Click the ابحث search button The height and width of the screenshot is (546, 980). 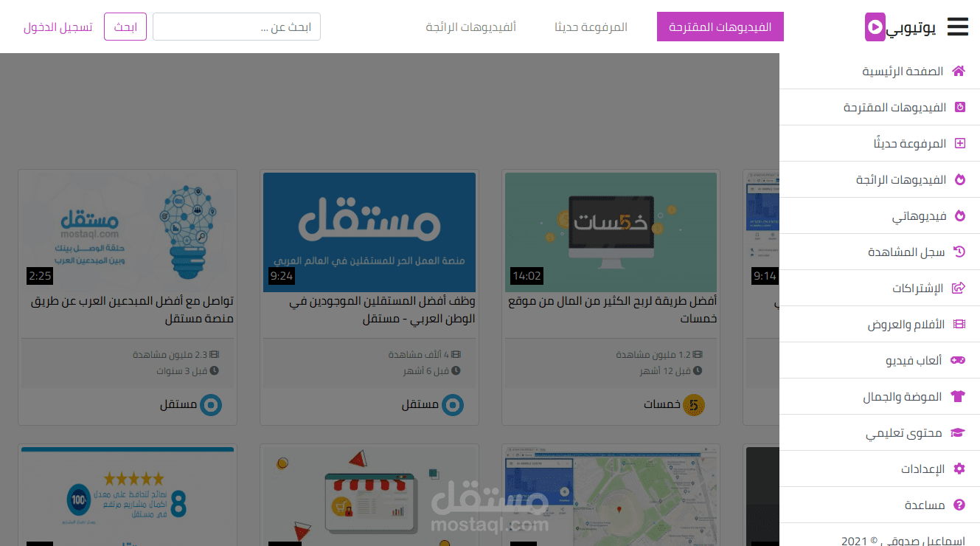(125, 27)
